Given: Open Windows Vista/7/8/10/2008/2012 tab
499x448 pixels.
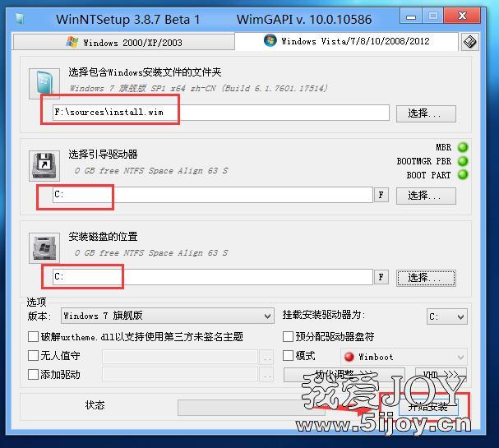Looking at the screenshot, I should pyautogui.click(x=346, y=41).
